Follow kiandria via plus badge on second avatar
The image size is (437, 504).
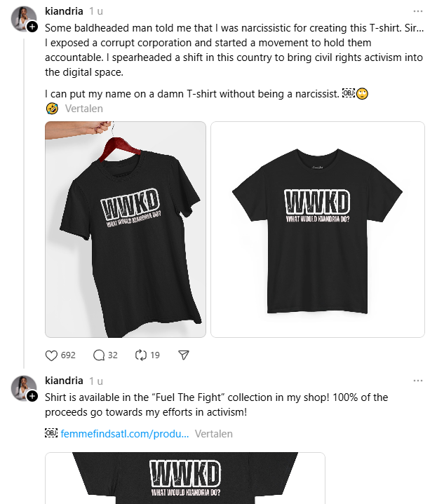click(x=32, y=396)
